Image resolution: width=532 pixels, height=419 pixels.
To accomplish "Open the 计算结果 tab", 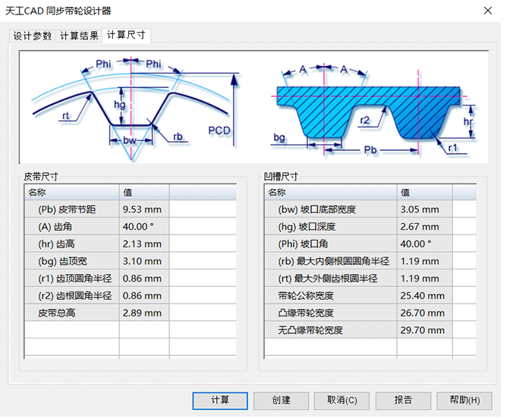I will click(x=79, y=36).
